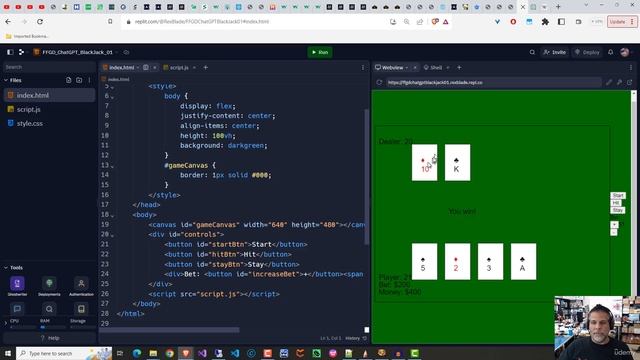Create a new folder in Files panel
Screen dimensions: 640x360
coord(79,80)
